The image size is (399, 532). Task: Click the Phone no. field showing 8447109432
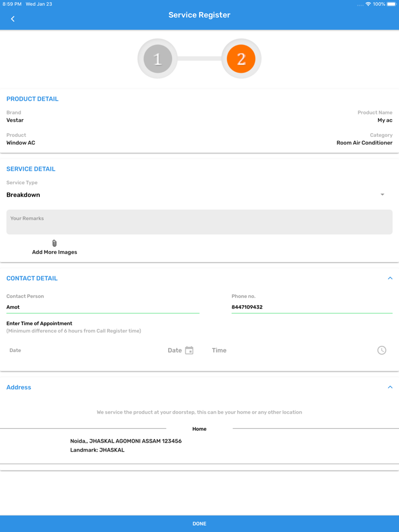click(311, 306)
